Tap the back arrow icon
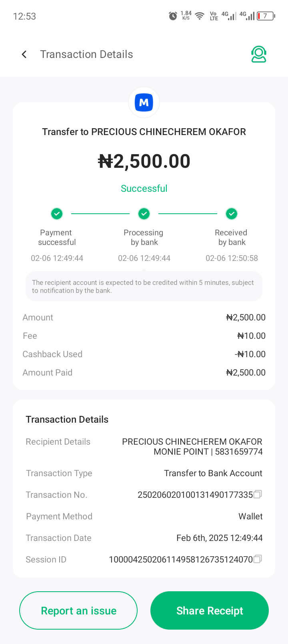This screenshot has width=288, height=644. pos(24,54)
